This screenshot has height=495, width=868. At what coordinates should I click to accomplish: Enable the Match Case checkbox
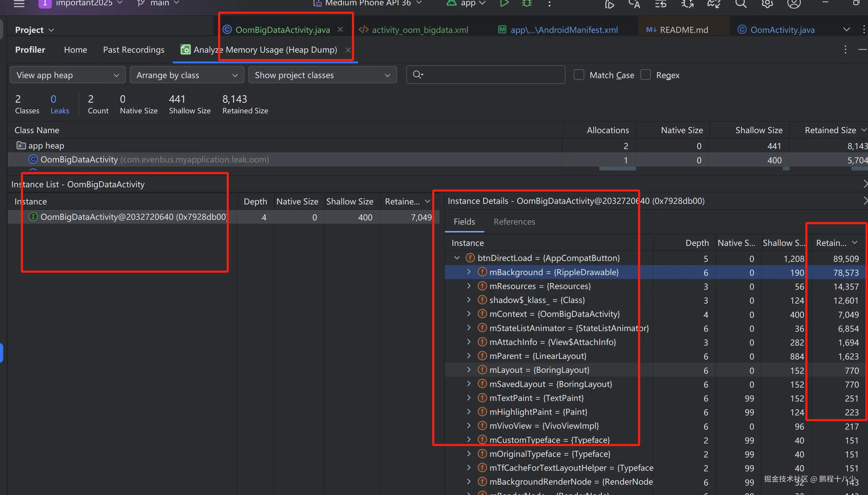click(x=579, y=75)
